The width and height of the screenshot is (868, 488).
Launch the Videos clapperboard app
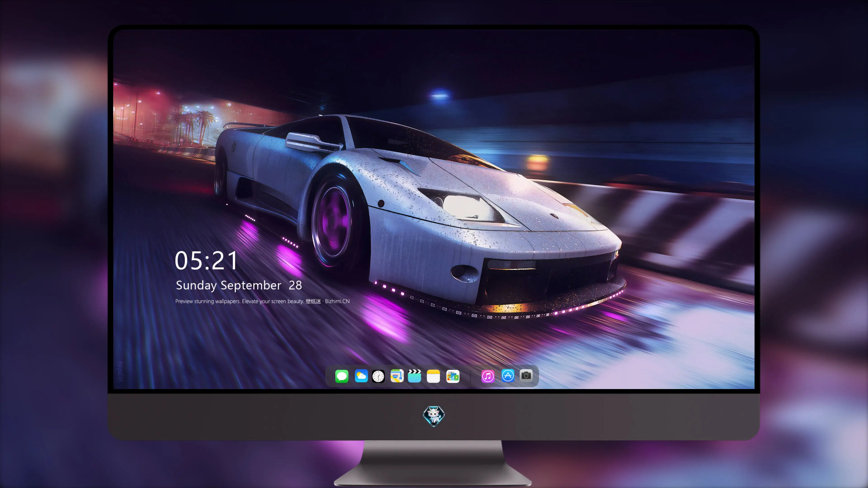pyautogui.click(x=415, y=376)
